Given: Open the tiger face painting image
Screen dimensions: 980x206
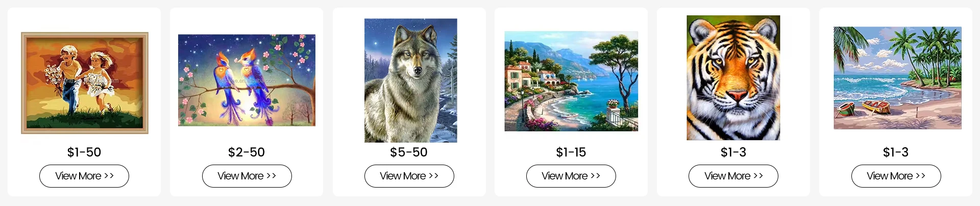Looking at the screenshot, I should click(733, 78).
